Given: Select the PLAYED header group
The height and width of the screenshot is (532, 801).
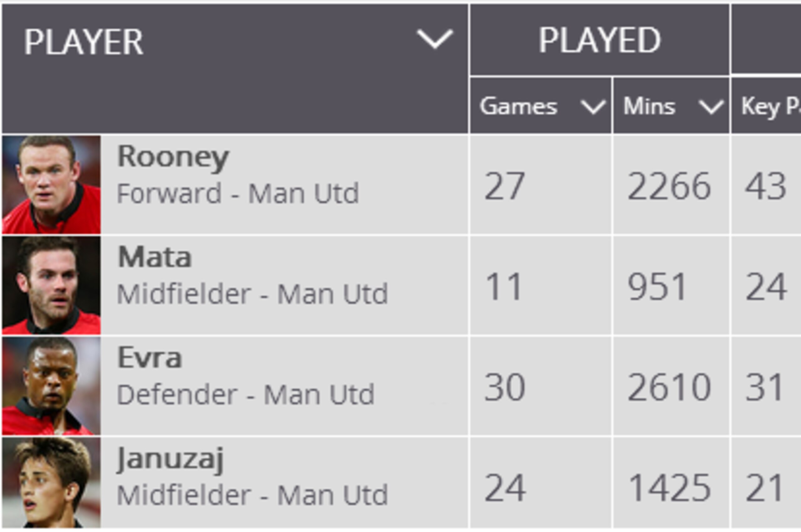Looking at the screenshot, I should click(x=599, y=40).
